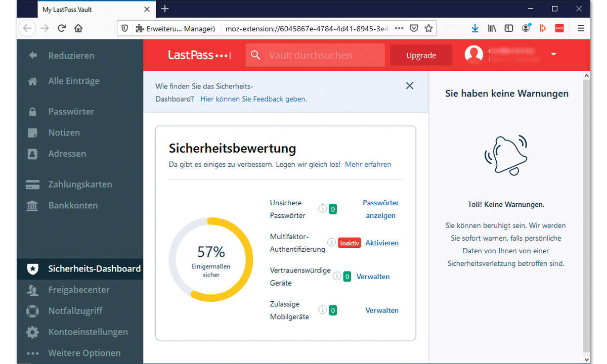This screenshot has width=607, height=364.
Task: Open Firefox downloads arrow
Action: 474,28
